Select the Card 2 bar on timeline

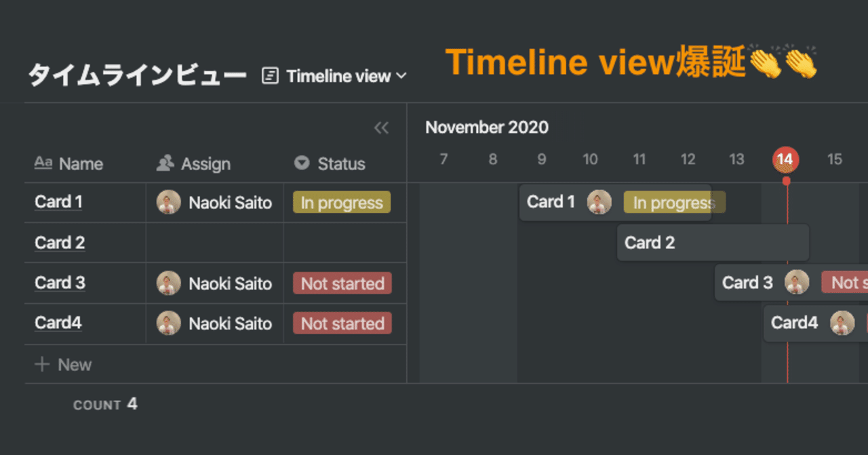coord(712,243)
